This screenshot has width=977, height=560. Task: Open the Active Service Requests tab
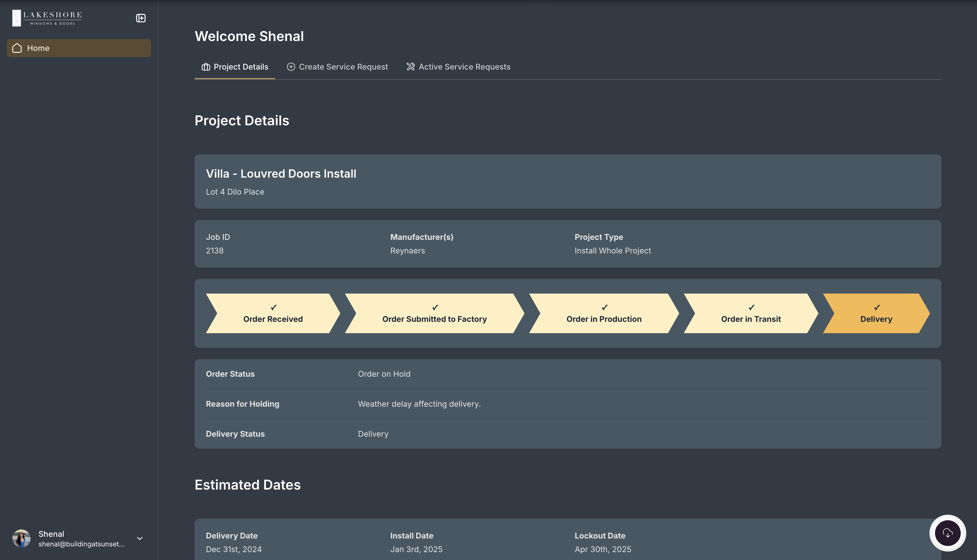(x=464, y=66)
